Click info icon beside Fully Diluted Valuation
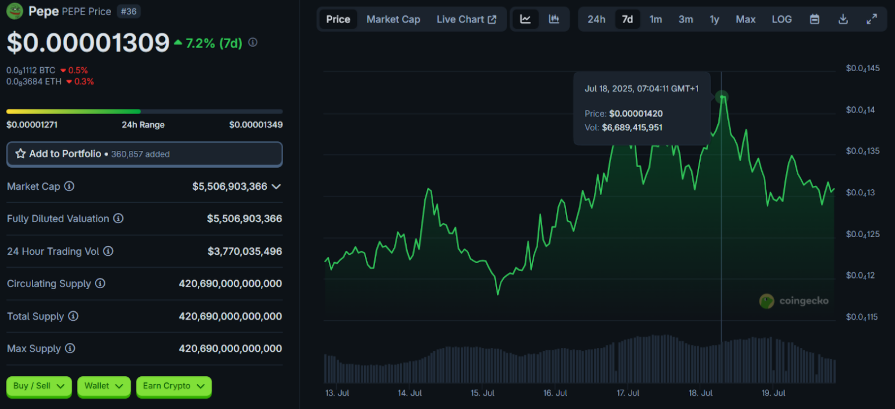Viewport: 895px width, 409px height. click(x=119, y=218)
